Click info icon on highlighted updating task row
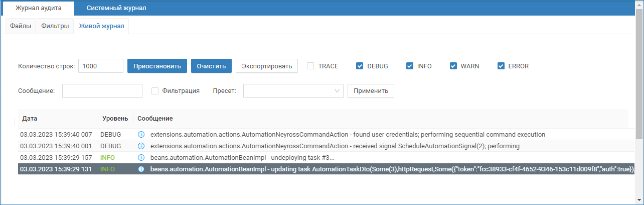Viewport: 644px width, 205px height. (141, 169)
